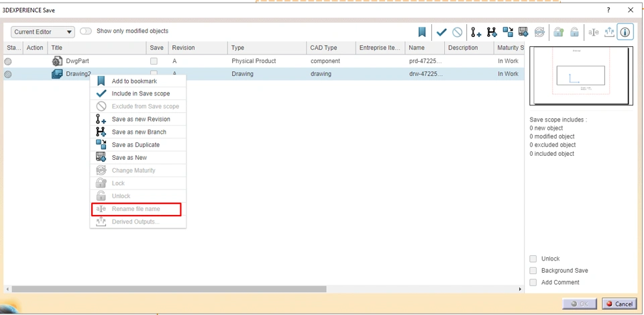Toggle the information panel icon

pyautogui.click(x=625, y=32)
